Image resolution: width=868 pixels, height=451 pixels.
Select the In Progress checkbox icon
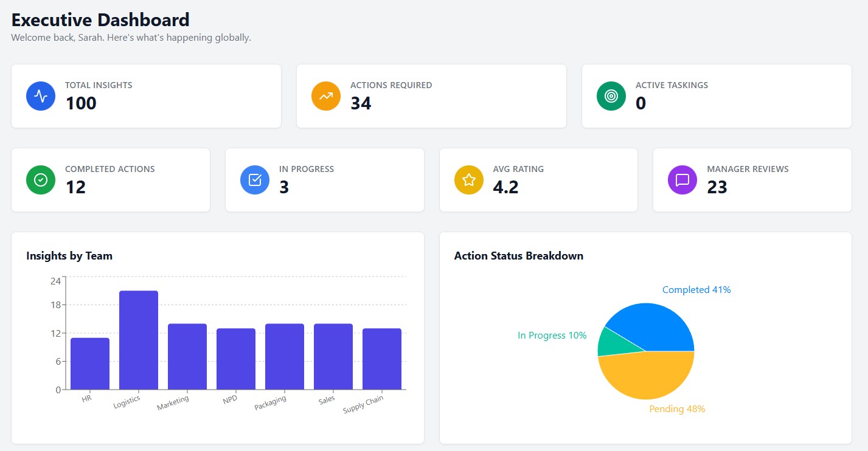[x=254, y=179]
